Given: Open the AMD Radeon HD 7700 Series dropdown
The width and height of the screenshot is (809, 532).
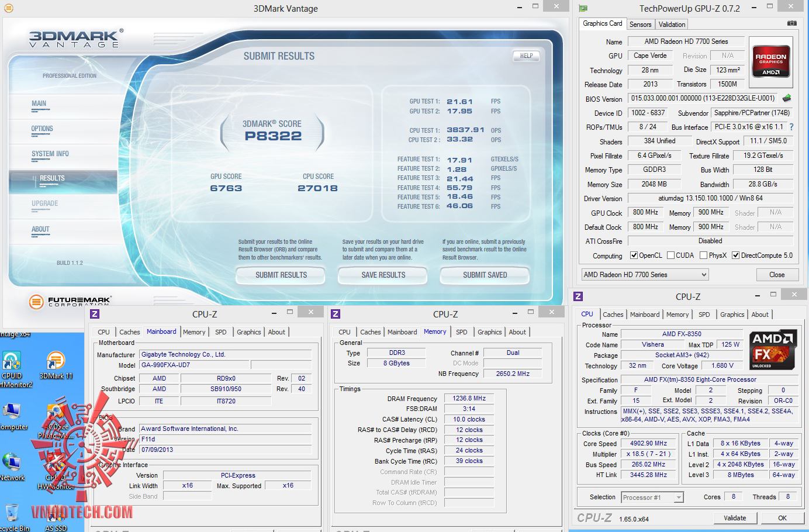Looking at the screenshot, I should click(x=645, y=275).
